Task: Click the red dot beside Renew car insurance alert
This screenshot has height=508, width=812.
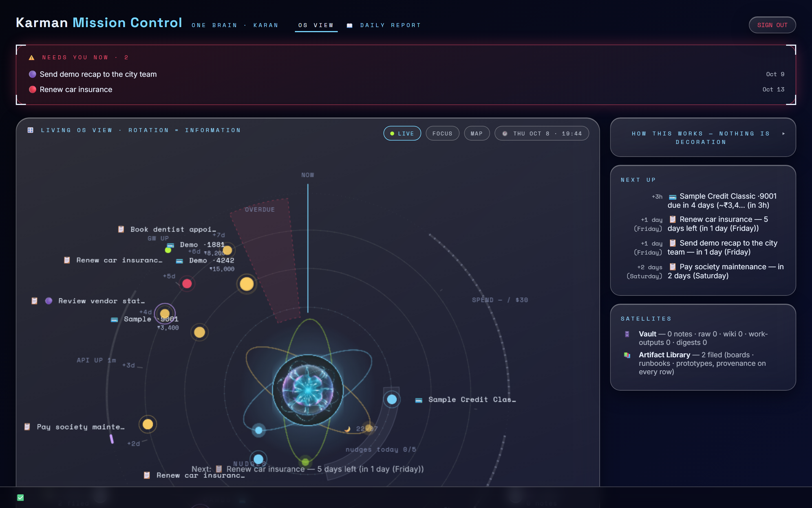Action: pos(32,89)
